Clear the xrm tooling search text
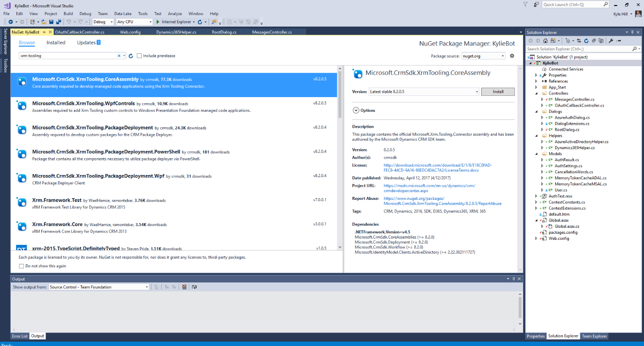This screenshot has height=346, width=644. (x=119, y=56)
